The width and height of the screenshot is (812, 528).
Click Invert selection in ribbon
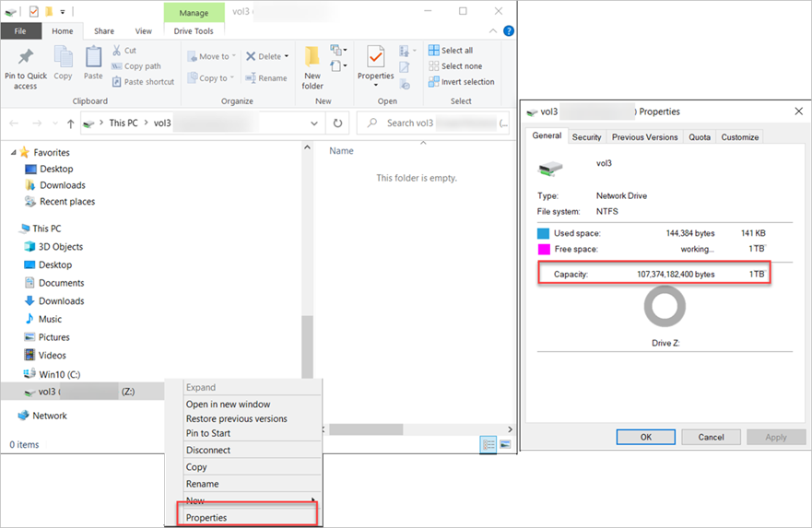pyautogui.click(x=462, y=81)
